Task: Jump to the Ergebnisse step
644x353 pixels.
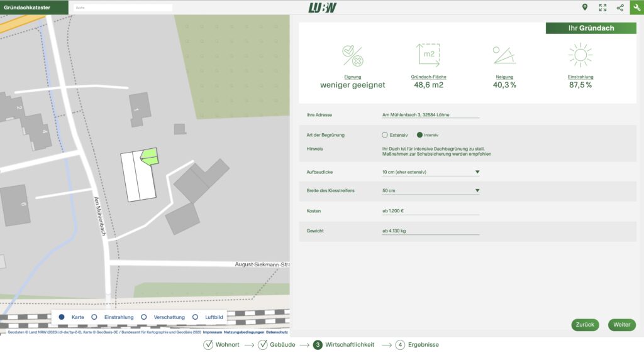Action: pos(417,345)
